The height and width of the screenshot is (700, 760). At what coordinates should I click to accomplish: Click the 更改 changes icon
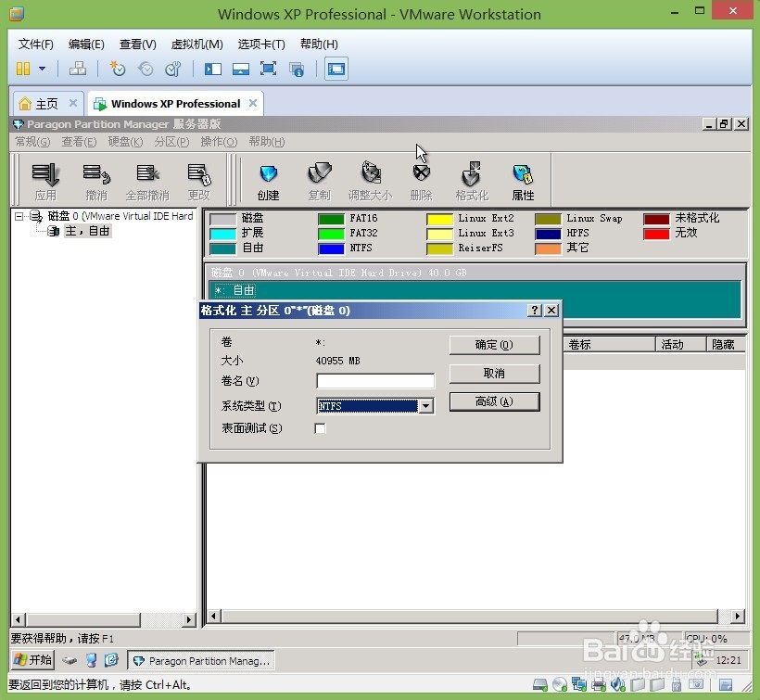[198, 182]
